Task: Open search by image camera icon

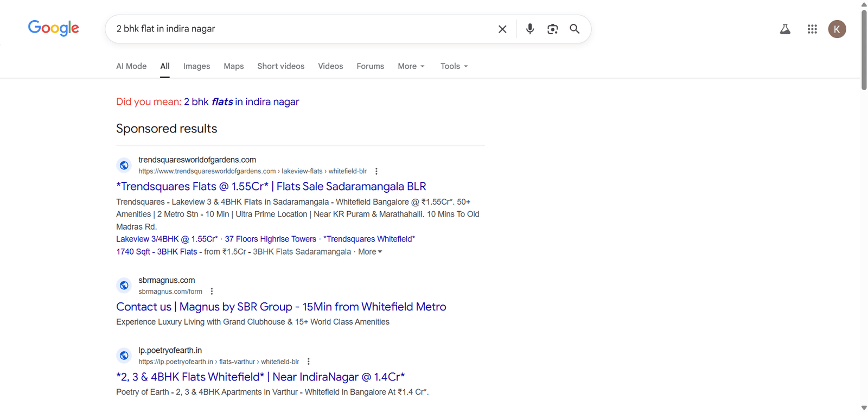Action: [552, 29]
